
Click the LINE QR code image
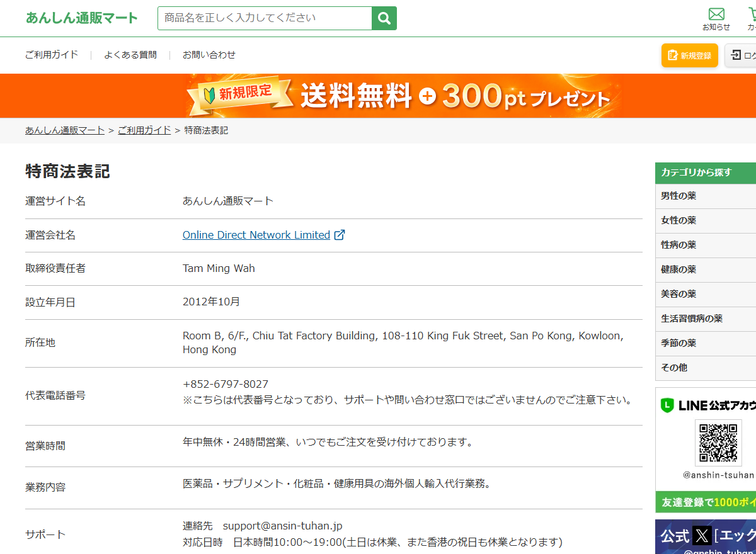(x=718, y=443)
